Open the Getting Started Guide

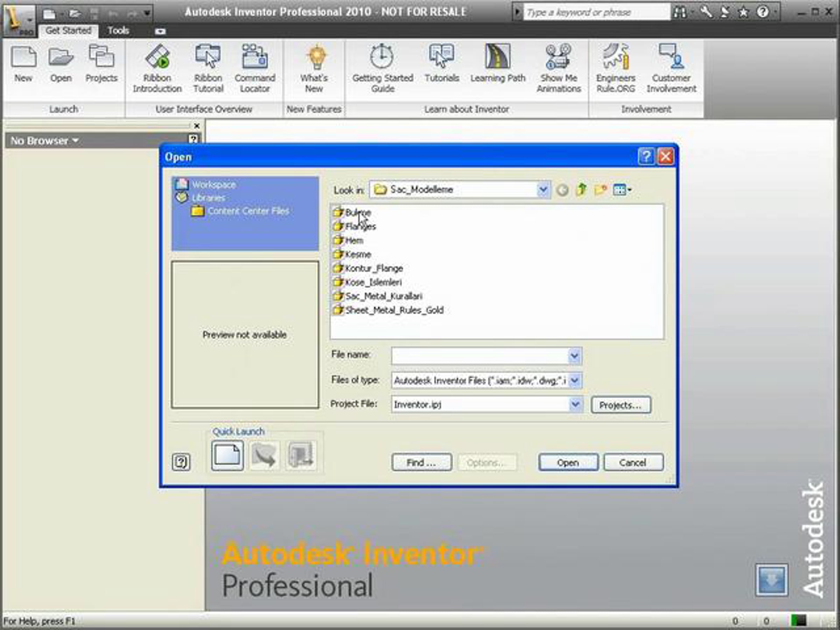pos(383,68)
